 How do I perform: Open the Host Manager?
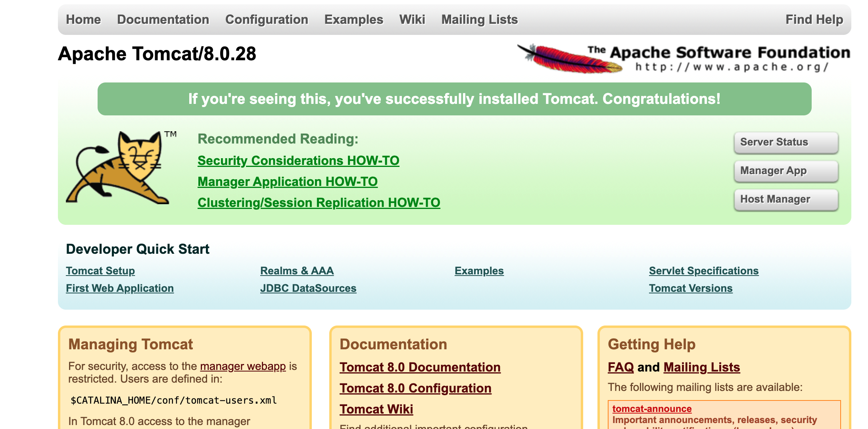tap(785, 199)
